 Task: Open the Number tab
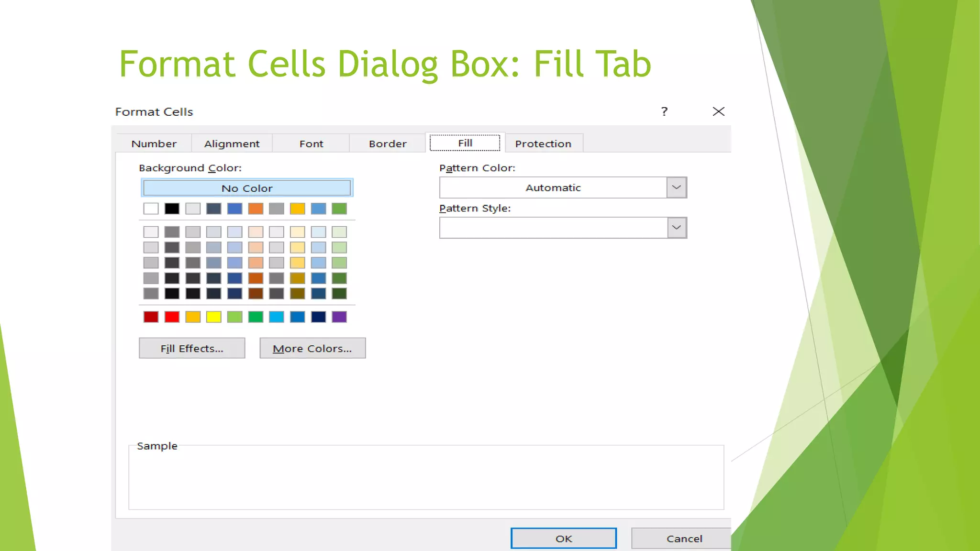click(154, 143)
